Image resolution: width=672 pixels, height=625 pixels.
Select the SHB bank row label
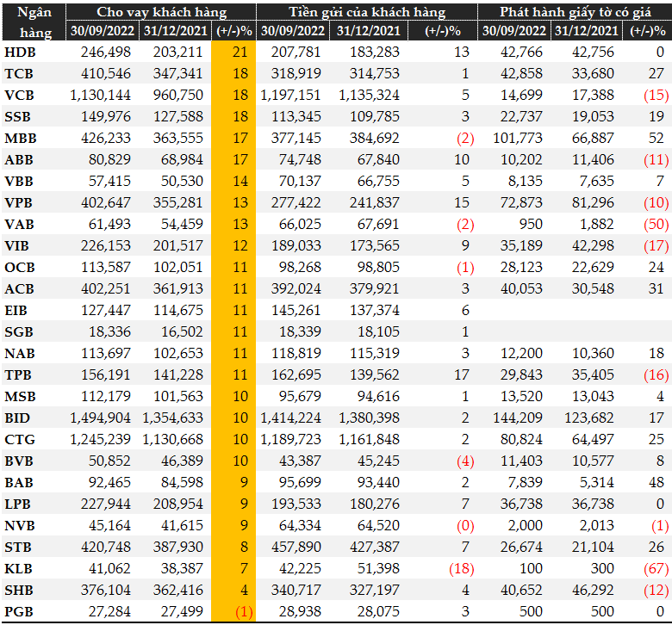click(x=20, y=591)
